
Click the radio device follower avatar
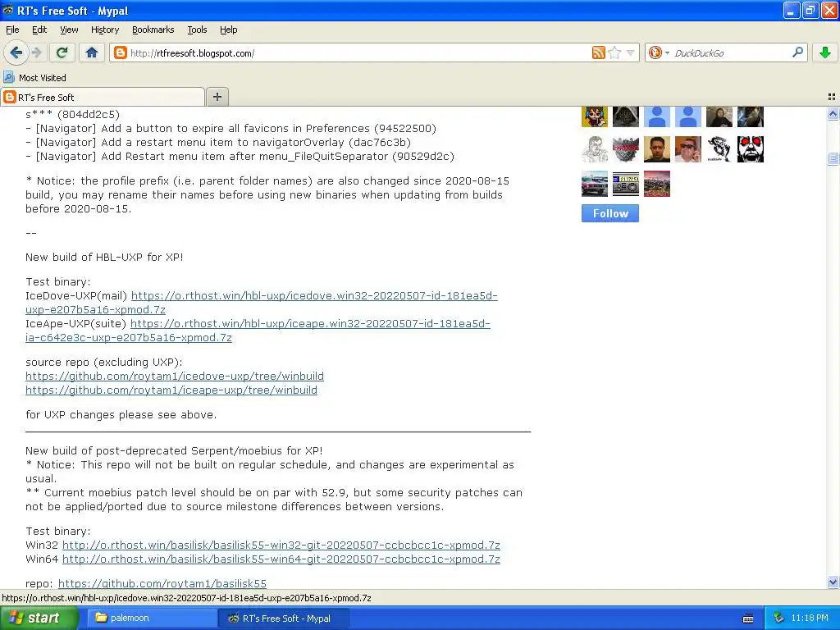(626, 184)
